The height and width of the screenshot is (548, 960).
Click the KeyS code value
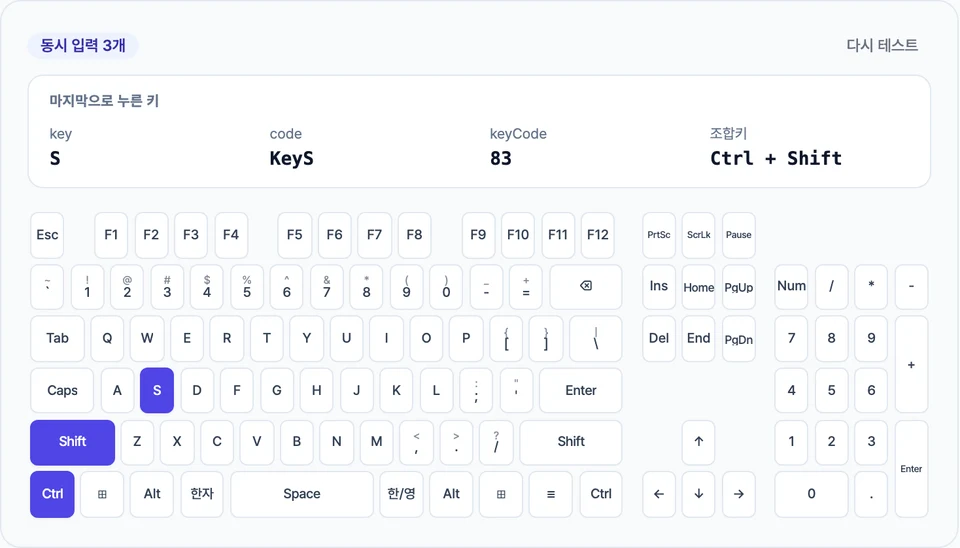(x=291, y=159)
